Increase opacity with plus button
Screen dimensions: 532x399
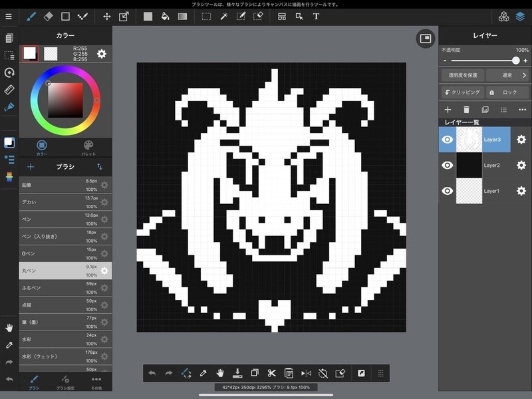525,61
